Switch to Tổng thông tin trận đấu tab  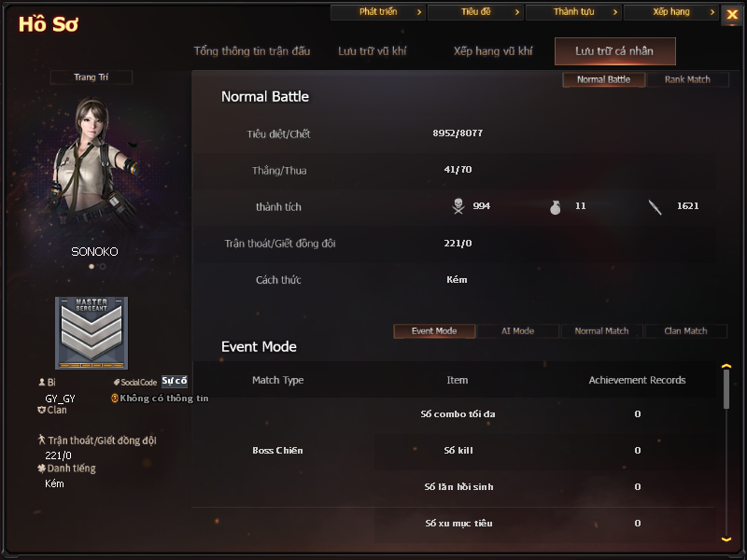[x=251, y=51]
